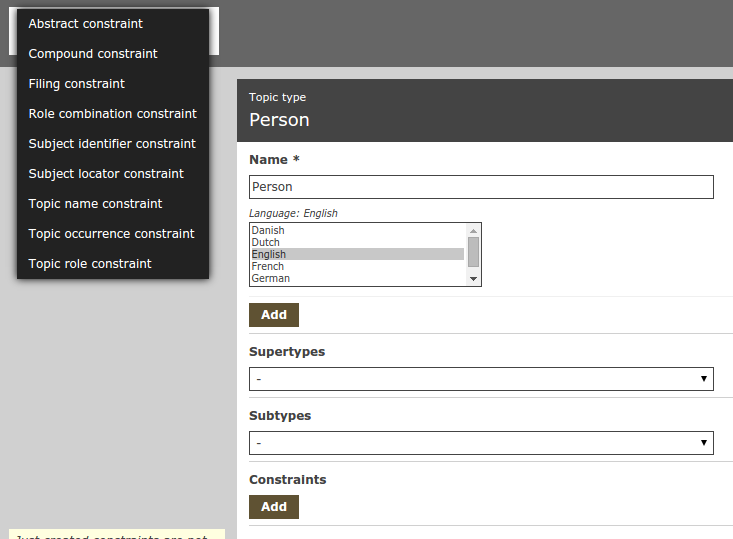Select Dutch in the language list
The width and height of the screenshot is (733, 539).
[x=266, y=243]
